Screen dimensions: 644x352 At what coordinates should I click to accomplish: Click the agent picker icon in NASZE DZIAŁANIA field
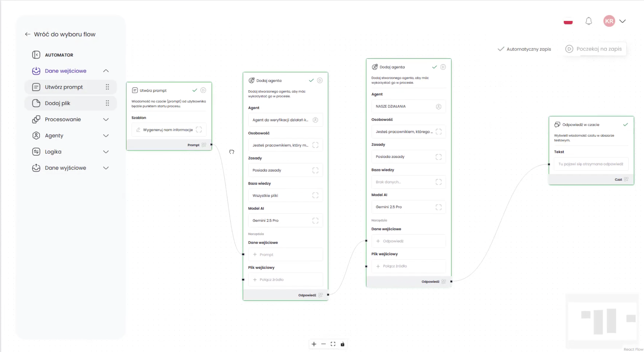[x=438, y=106]
